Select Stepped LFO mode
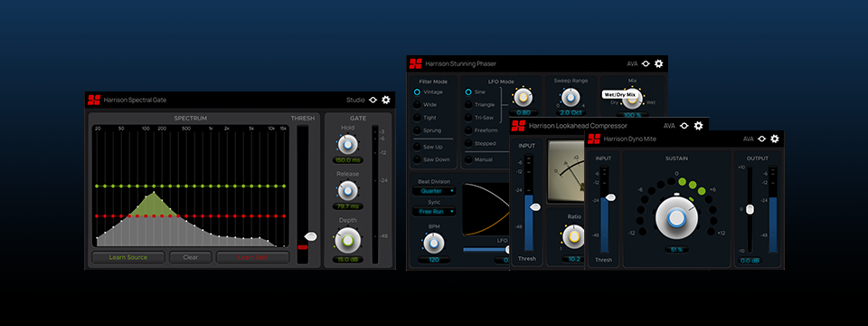The width and height of the screenshot is (868, 326). point(468,143)
